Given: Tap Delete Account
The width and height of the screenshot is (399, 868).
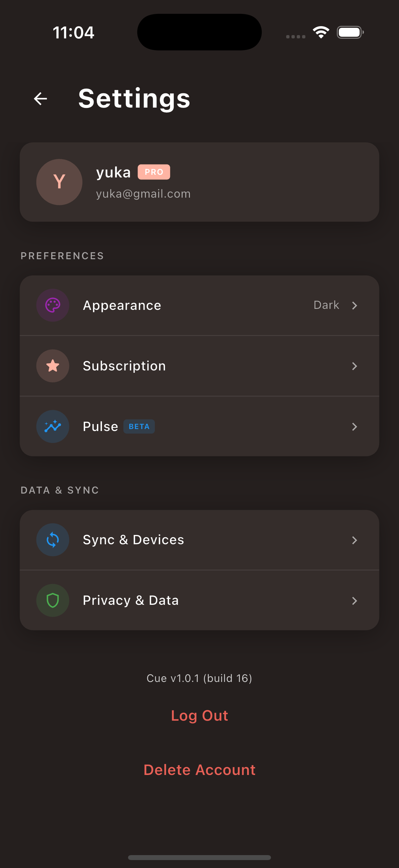Looking at the screenshot, I should click(199, 770).
